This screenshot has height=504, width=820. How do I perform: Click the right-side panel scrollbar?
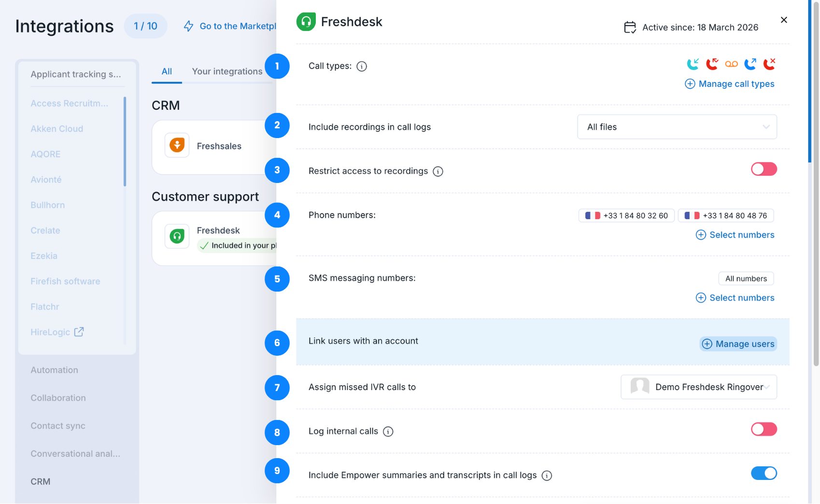pyautogui.click(x=816, y=193)
